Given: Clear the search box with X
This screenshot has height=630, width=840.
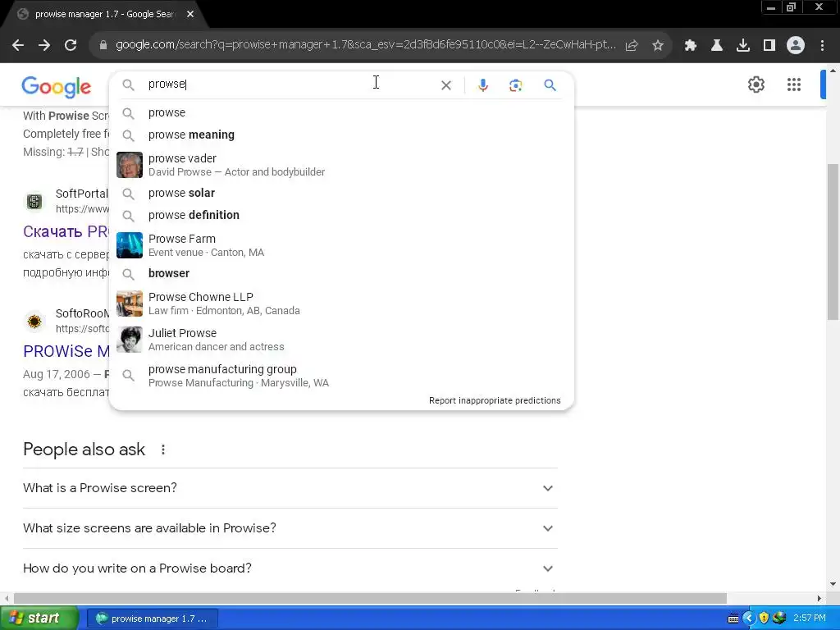Looking at the screenshot, I should 445,85.
